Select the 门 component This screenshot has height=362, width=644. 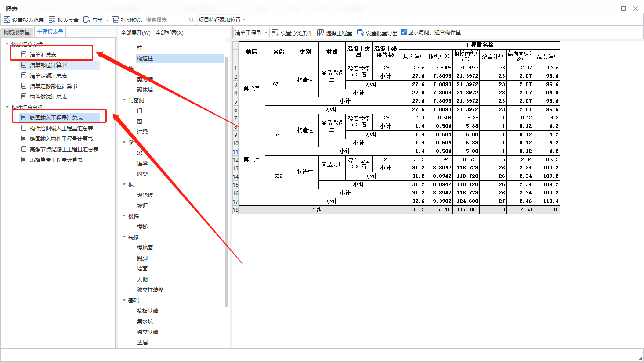click(x=140, y=111)
